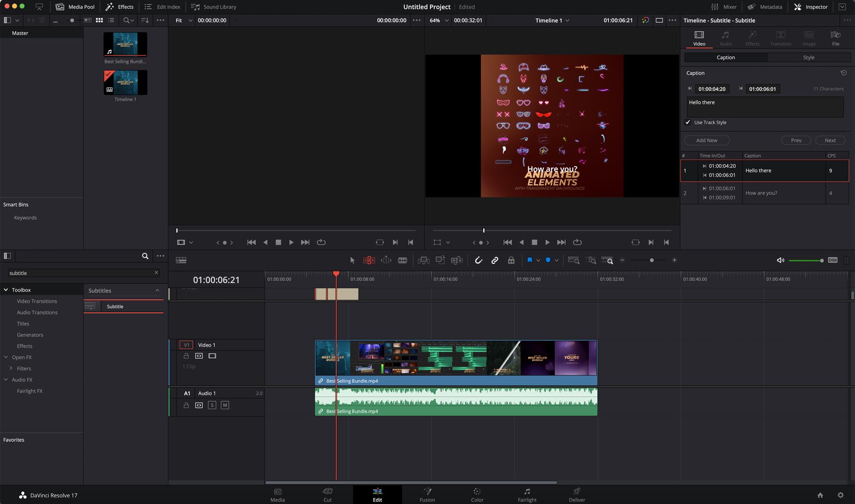The height and width of the screenshot is (504, 855).
Task: Collapse the Subtitles section
Action: [157, 290]
